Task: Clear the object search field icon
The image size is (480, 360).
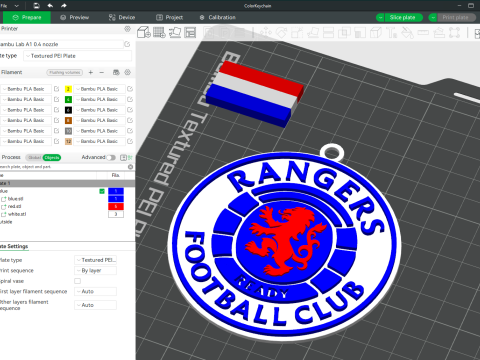Action: click(130, 167)
